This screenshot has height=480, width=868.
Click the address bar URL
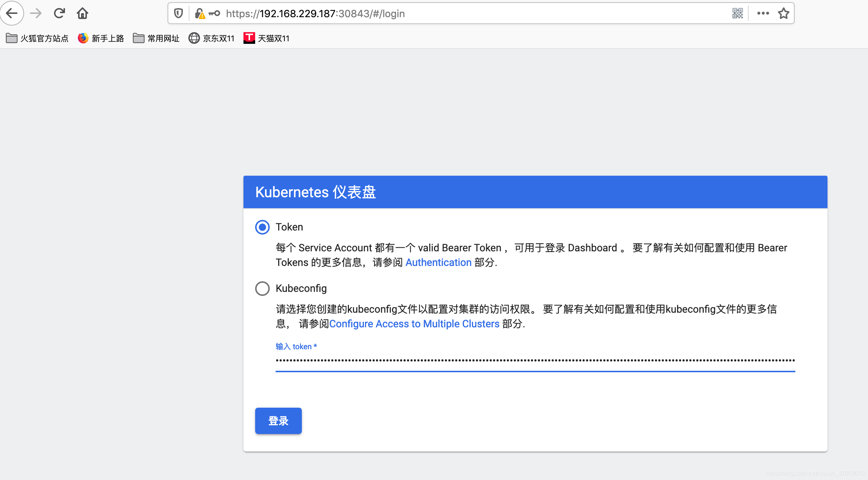tap(315, 14)
